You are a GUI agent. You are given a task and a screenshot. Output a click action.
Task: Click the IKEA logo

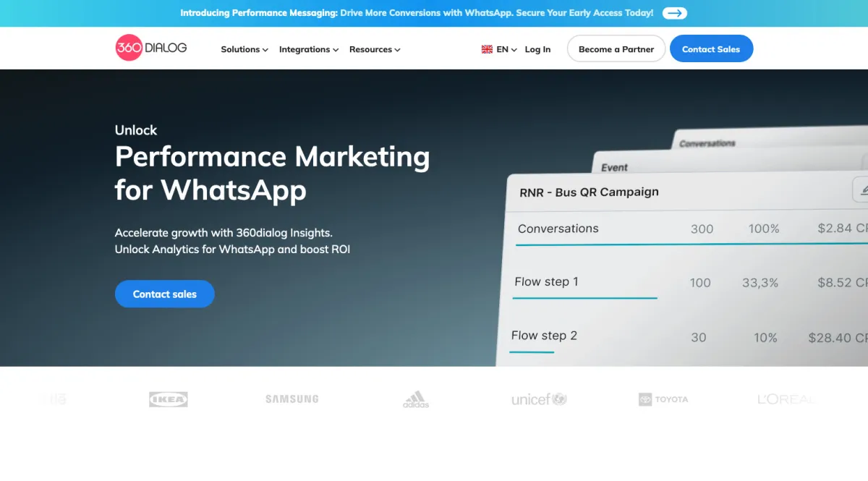pyautogui.click(x=168, y=399)
